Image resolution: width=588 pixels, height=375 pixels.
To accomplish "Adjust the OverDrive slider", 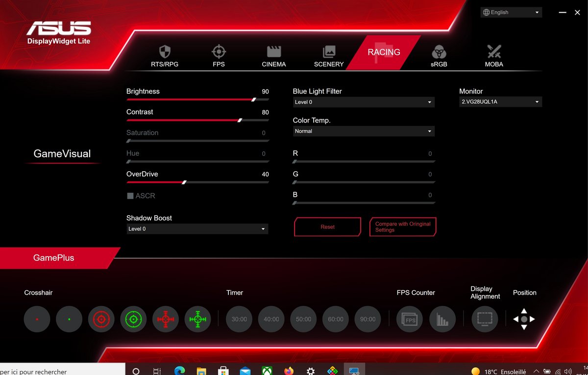I will point(197,182).
